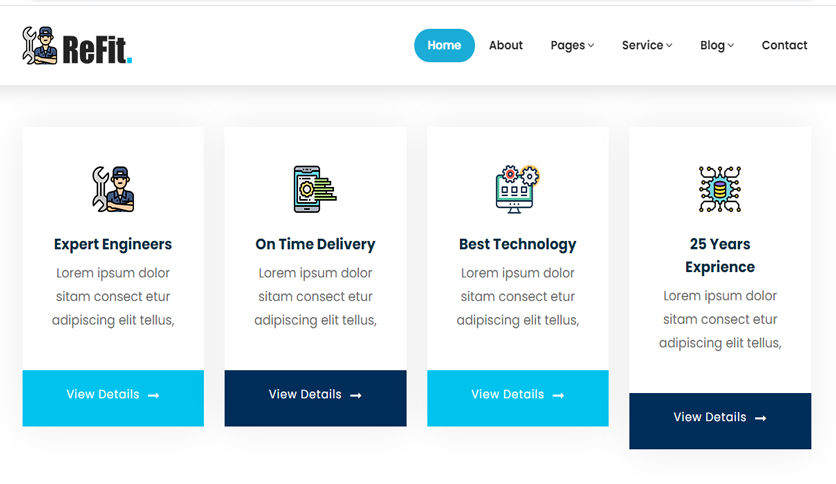Click the On Time Delivery phone icon

[x=315, y=189]
